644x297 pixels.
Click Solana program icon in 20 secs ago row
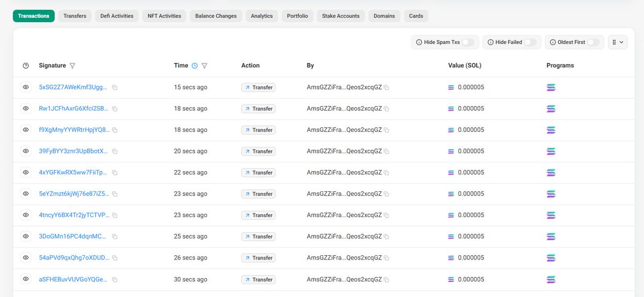[x=551, y=151]
